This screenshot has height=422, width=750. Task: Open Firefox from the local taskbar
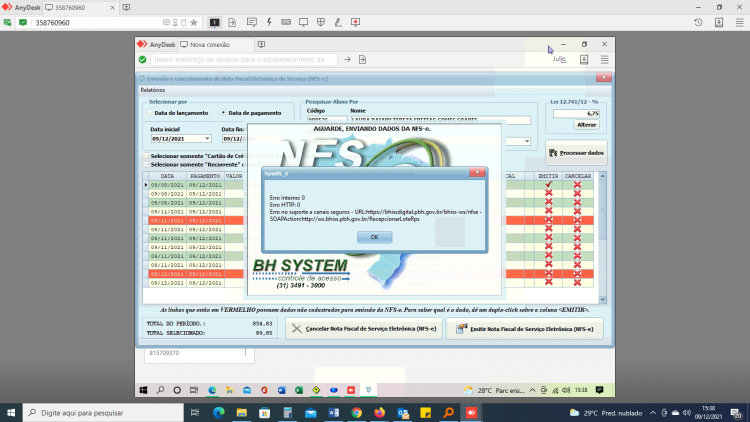tap(379, 412)
